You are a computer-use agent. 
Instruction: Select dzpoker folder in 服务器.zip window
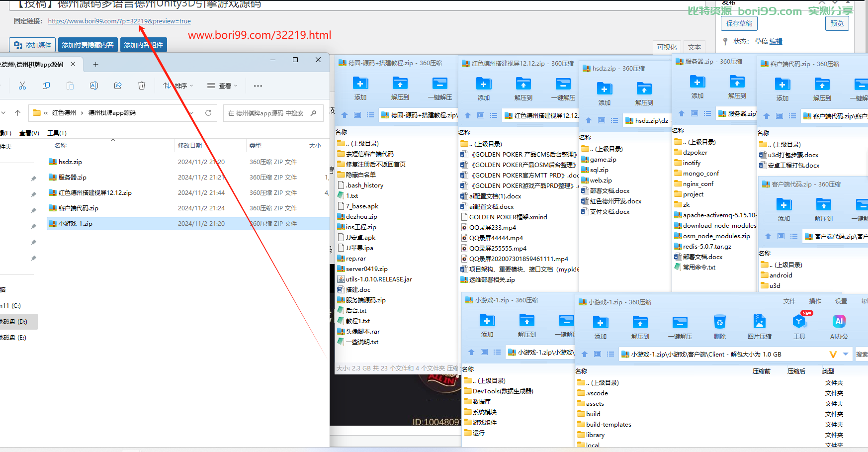pyautogui.click(x=695, y=152)
